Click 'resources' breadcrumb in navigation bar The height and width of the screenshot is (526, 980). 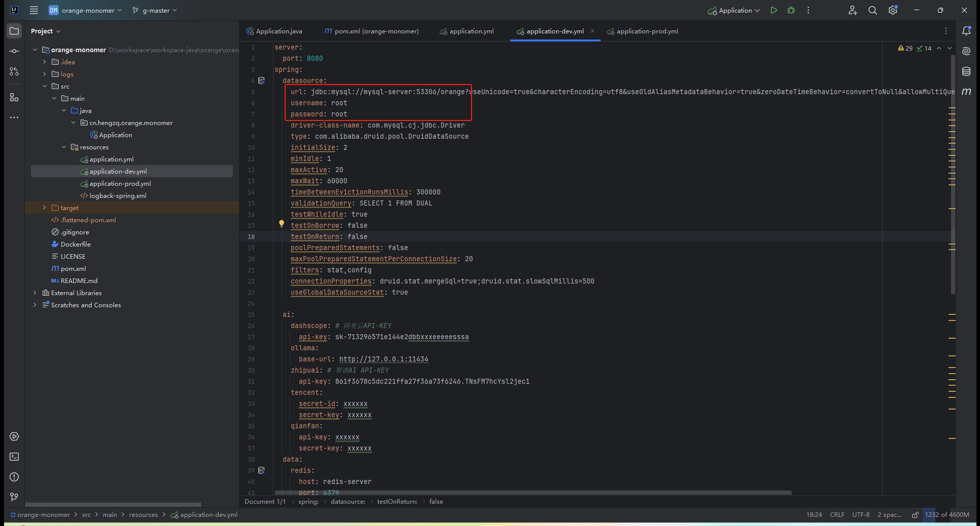[x=143, y=515]
